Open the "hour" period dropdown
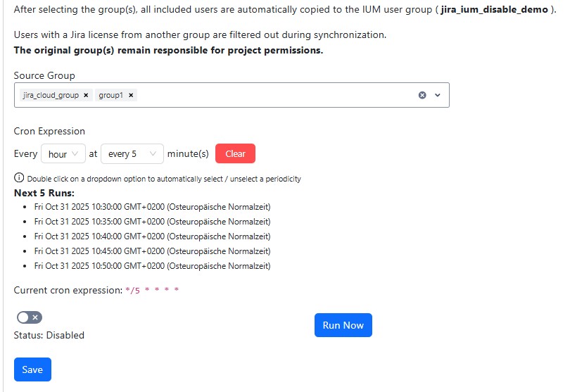 (63, 153)
